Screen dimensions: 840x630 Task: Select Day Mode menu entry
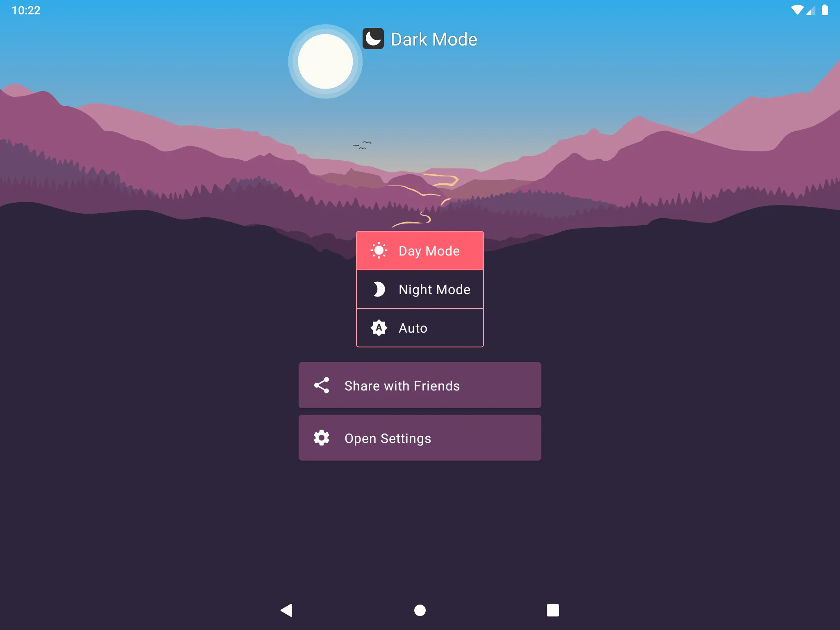(420, 250)
